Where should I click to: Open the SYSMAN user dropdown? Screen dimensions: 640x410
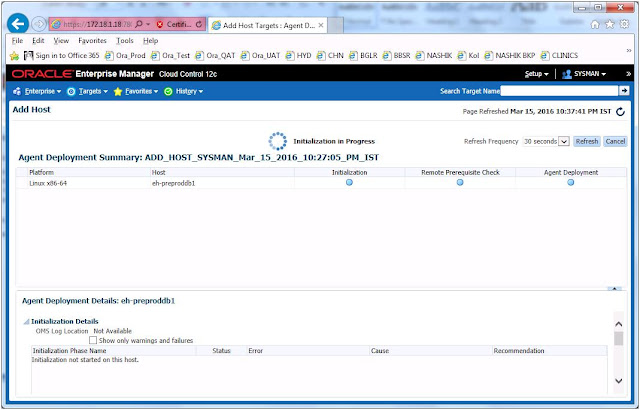click(x=590, y=74)
